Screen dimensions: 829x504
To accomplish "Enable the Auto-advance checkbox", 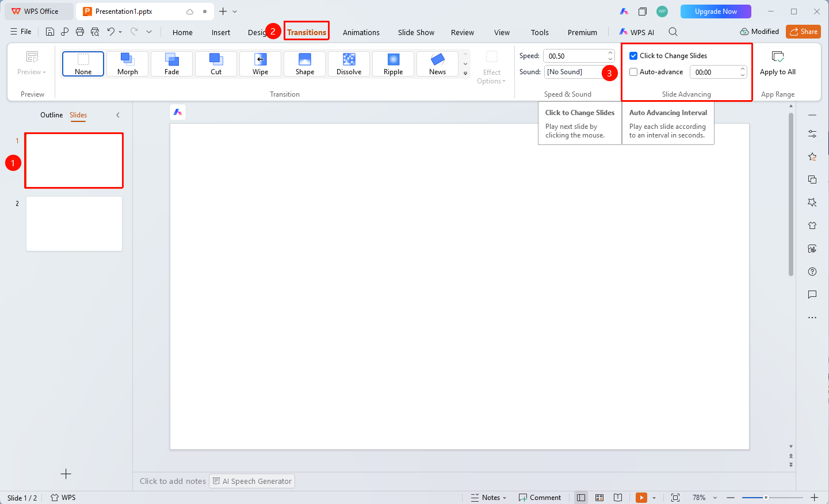I will point(633,72).
